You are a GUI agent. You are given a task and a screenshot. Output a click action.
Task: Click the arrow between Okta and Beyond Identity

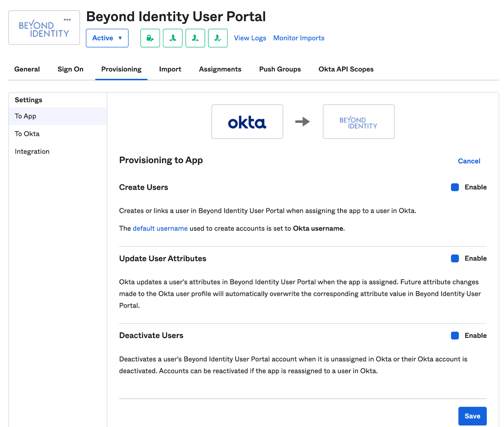302,122
